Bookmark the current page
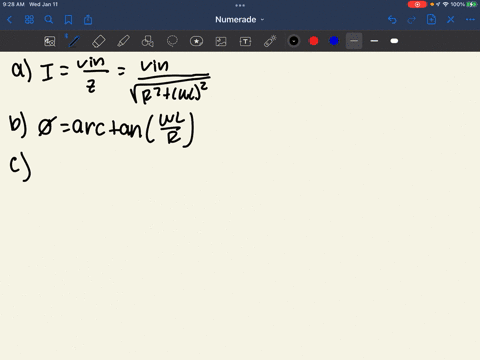The width and height of the screenshot is (480, 360). (68, 20)
